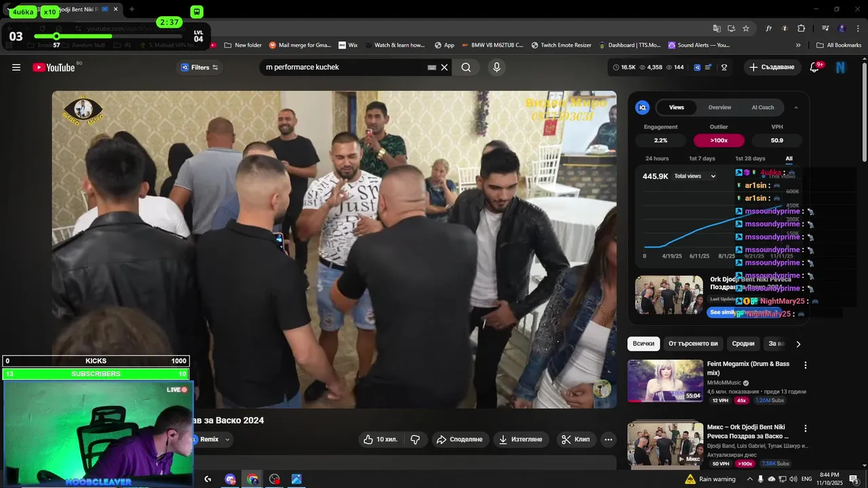Show more chips with right arrow
This screenshot has width=868, height=488.
coord(798,344)
